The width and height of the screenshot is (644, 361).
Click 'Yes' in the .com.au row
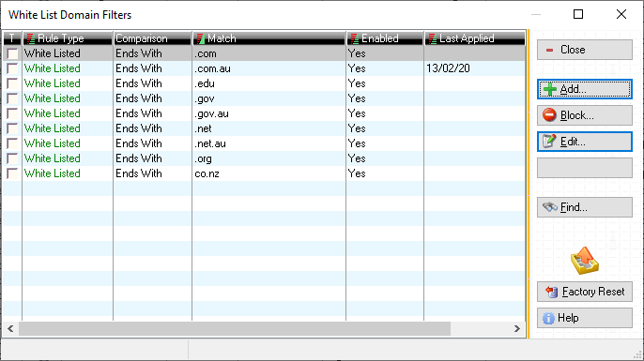click(357, 68)
